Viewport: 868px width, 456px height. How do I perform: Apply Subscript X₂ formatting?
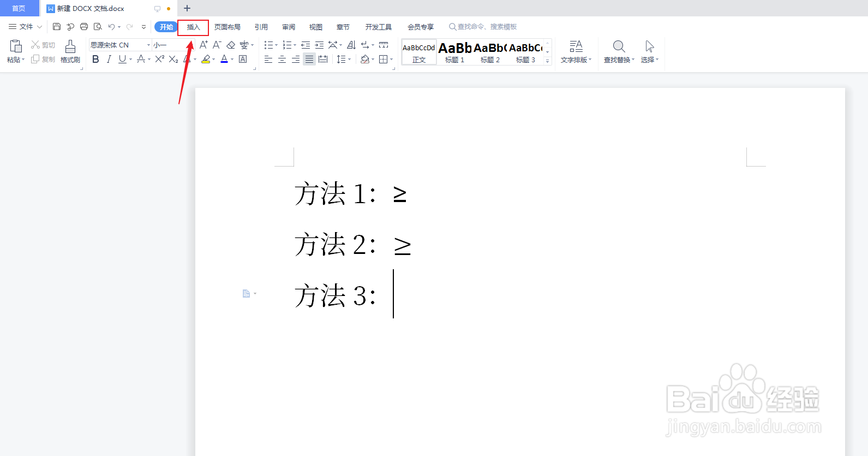tap(173, 59)
